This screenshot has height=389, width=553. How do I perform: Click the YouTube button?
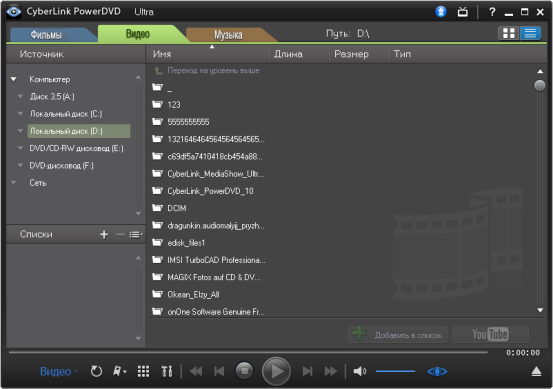pyautogui.click(x=490, y=334)
